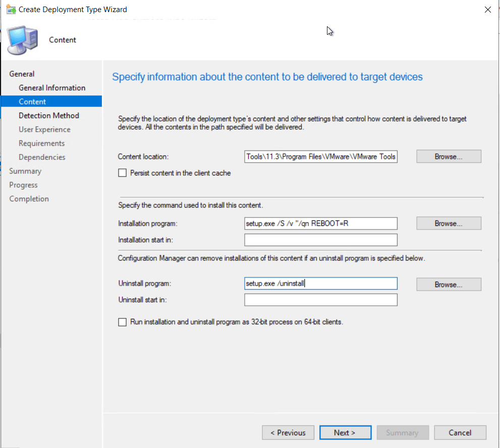Click the Installation start in field

pyautogui.click(x=320, y=240)
